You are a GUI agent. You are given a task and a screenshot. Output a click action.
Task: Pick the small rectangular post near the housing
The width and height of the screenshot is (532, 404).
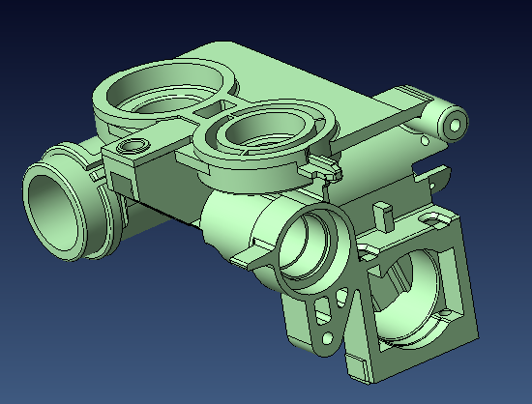[384, 216]
